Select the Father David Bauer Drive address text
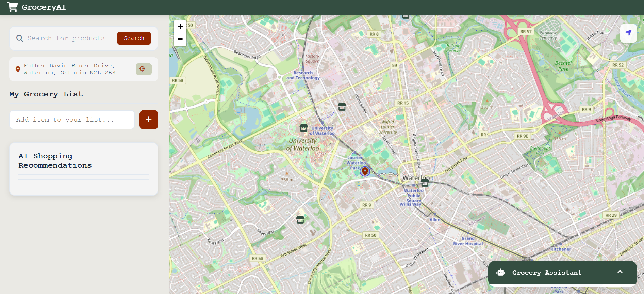Screen dimensions: 644x294 tap(69, 69)
